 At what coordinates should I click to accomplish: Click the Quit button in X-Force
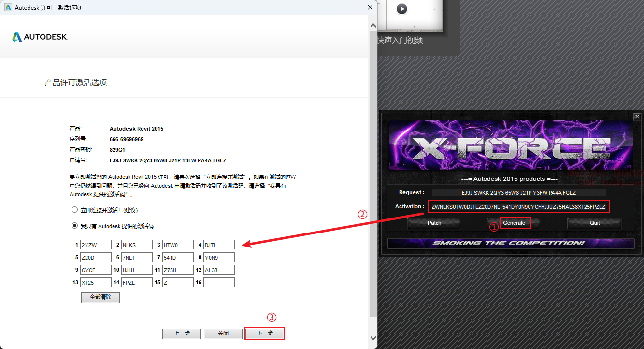point(594,223)
